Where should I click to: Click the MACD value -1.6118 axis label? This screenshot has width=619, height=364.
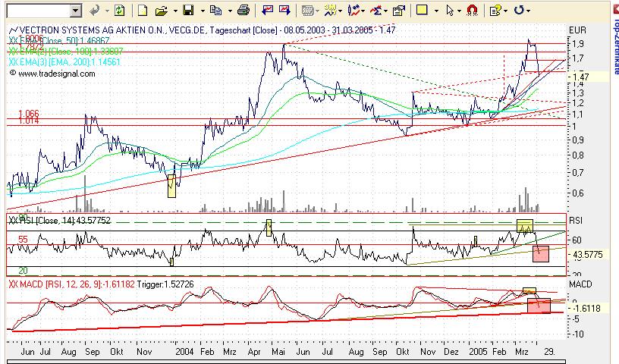point(586,309)
